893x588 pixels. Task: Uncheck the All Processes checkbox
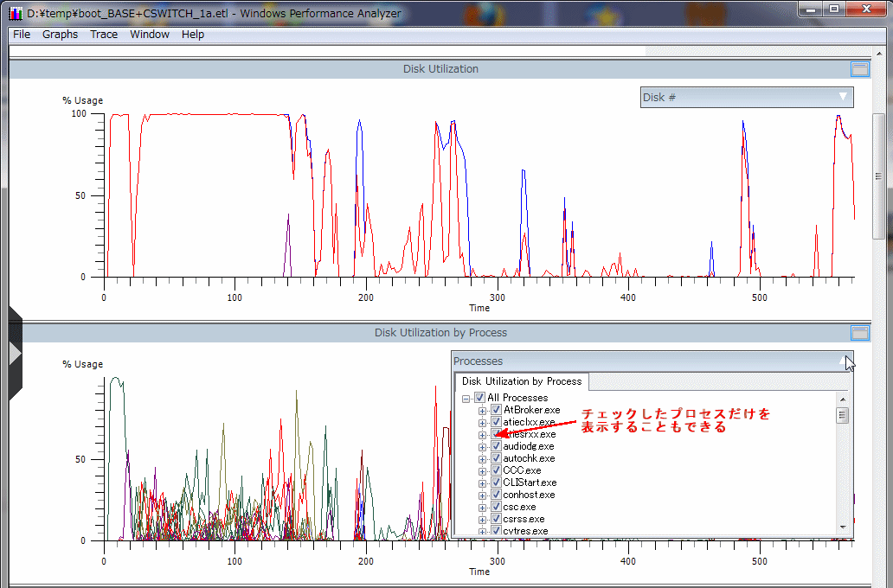pyautogui.click(x=480, y=398)
